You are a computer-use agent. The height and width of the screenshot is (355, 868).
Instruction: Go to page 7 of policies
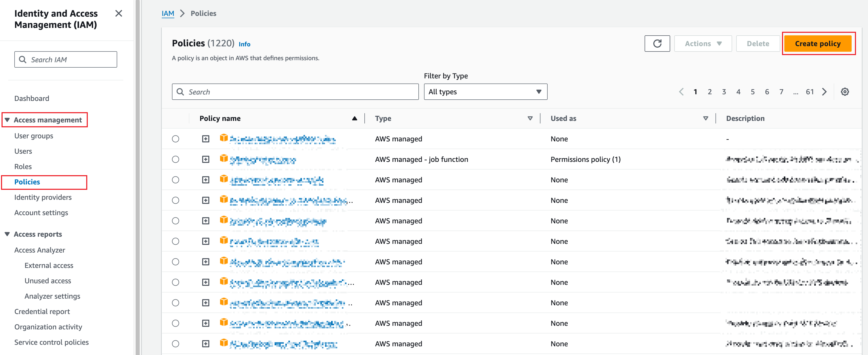coord(781,92)
